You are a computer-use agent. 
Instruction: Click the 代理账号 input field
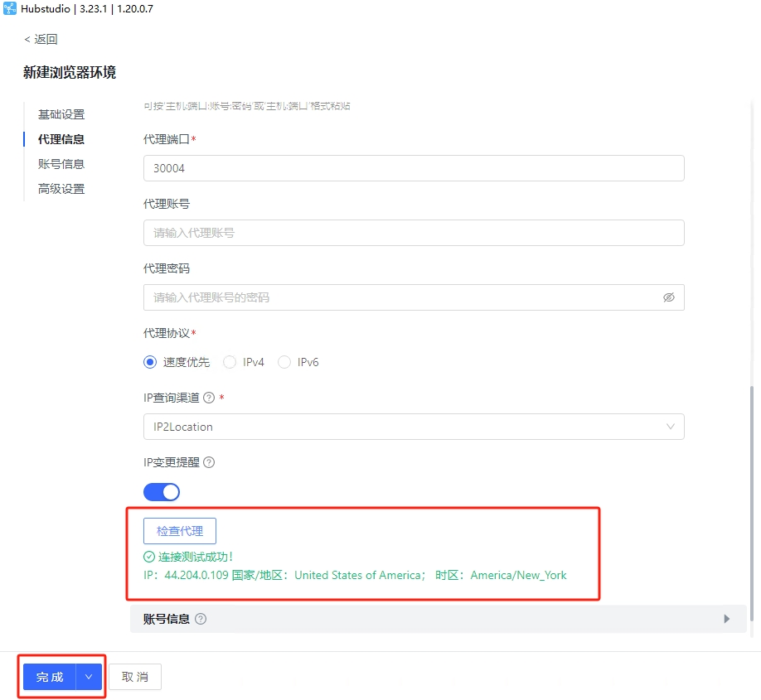[x=413, y=233]
